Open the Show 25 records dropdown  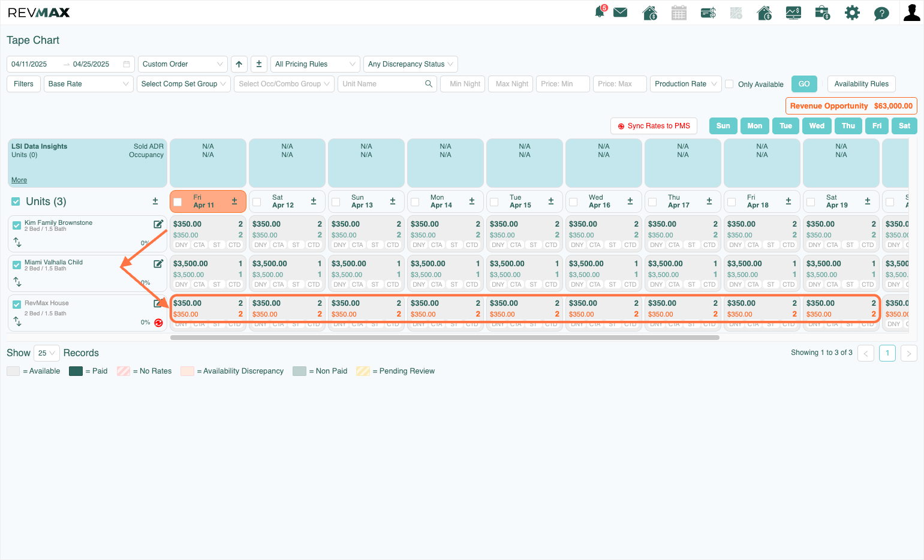(47, 353)
